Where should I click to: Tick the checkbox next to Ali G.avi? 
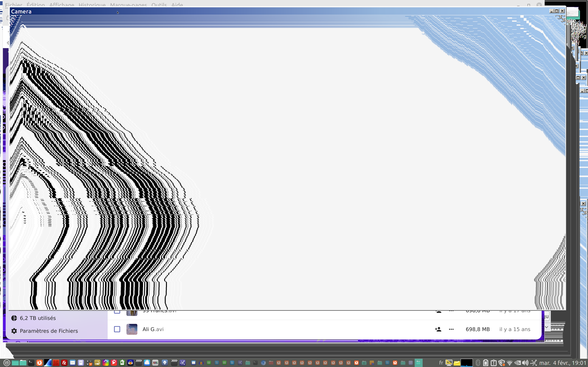[117, 329]
